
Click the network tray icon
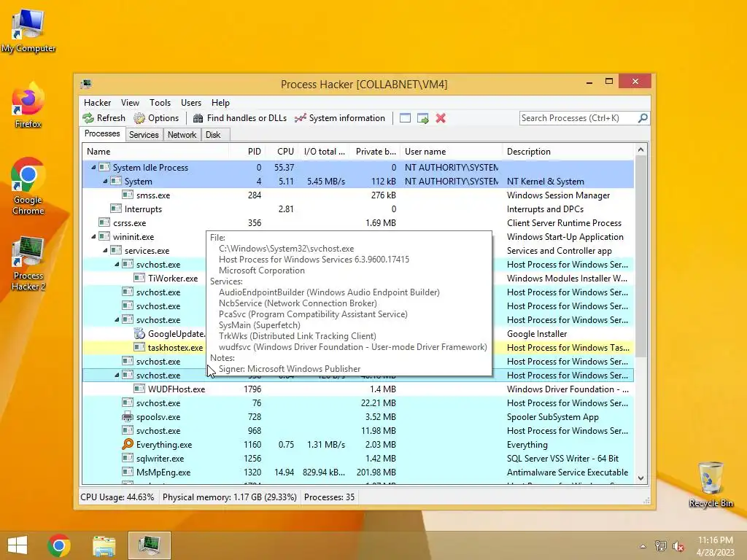[x=661, y=546]
